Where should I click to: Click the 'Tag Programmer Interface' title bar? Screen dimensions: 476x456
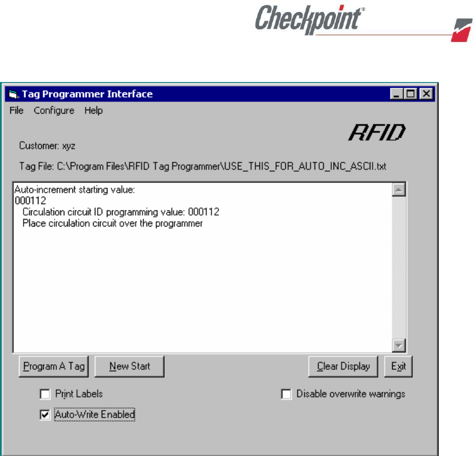(x=220, y=93)
